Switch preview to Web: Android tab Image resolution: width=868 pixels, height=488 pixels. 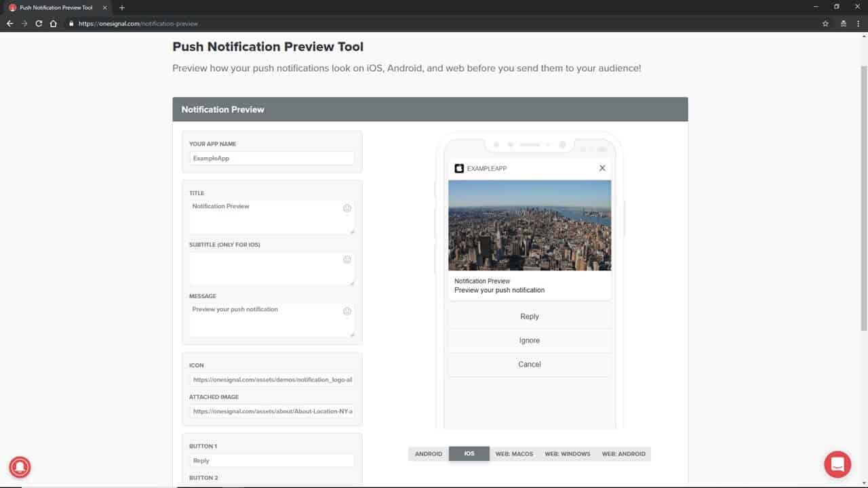[x=624, y=453]
